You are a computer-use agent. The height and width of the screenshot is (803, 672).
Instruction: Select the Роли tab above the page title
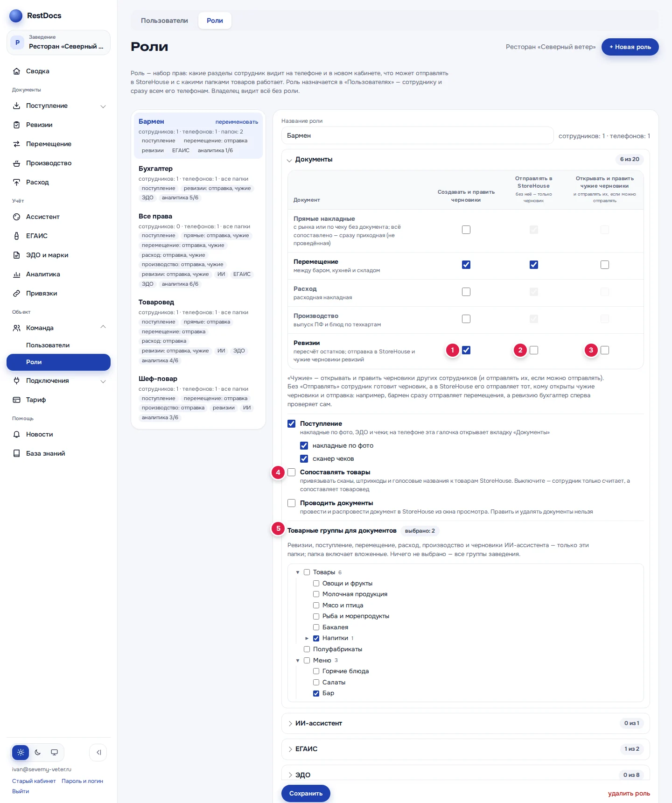coord(215,21)
